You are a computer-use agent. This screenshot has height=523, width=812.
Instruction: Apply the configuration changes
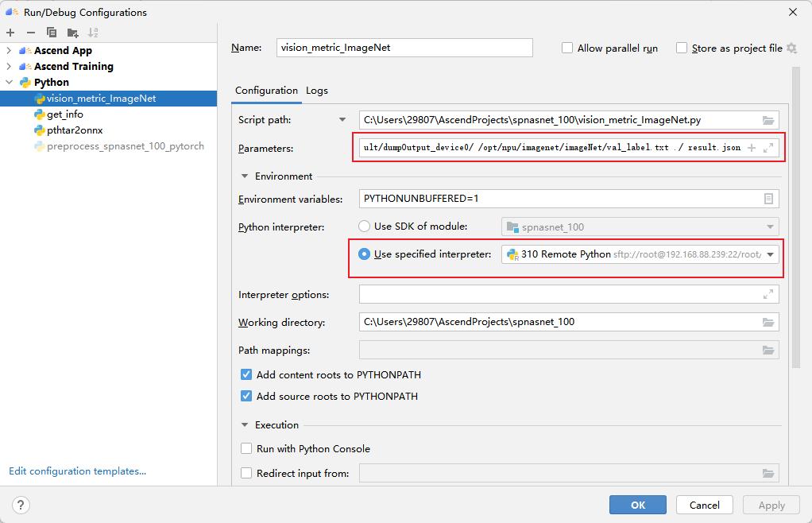tap(770, 505)
